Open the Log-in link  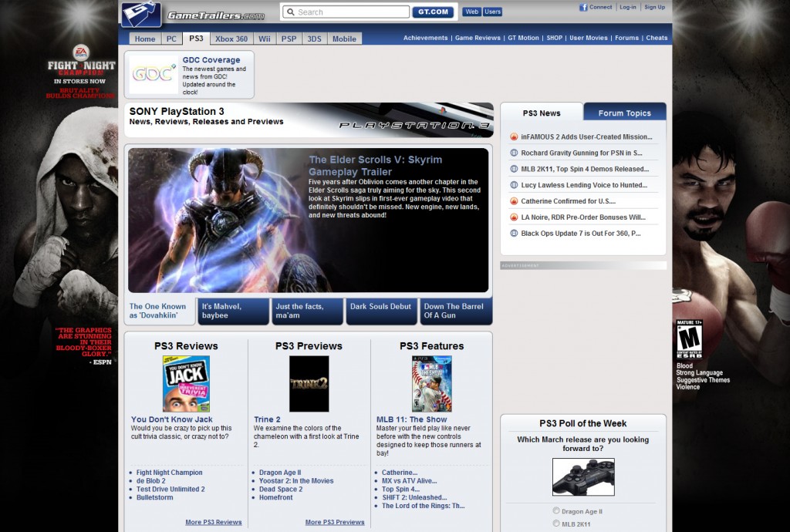[x=628, y=7]
